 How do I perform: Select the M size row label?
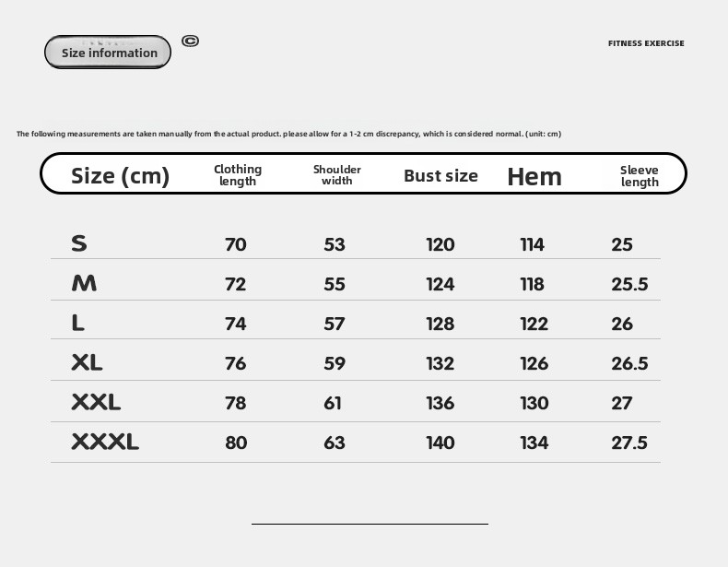[x=84, y=283]
